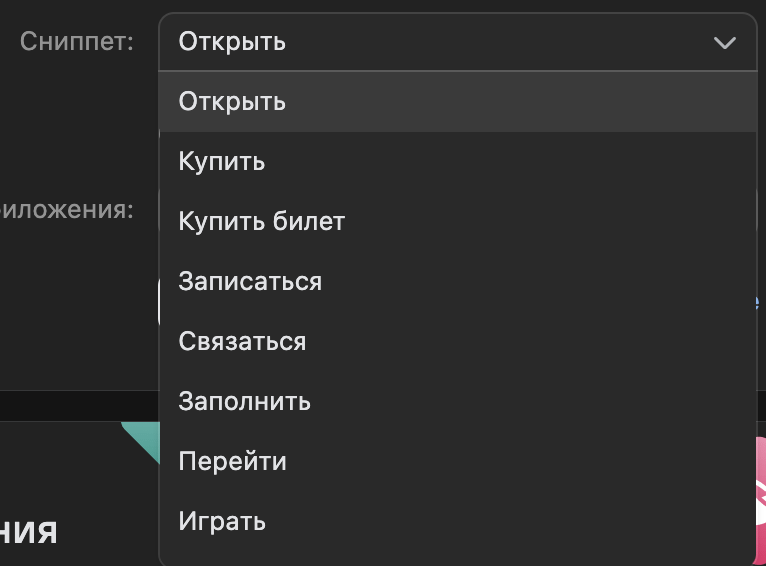The height and width of the screenshot is (566, 766).
Task: Choose the Связаться snippet option
Action: (x=242, y=342)
